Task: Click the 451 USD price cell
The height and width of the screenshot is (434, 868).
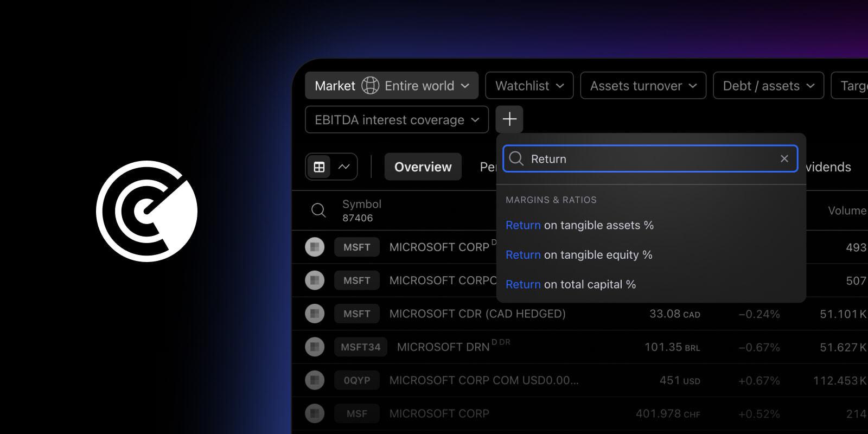Action: click(x=680, y=380)
